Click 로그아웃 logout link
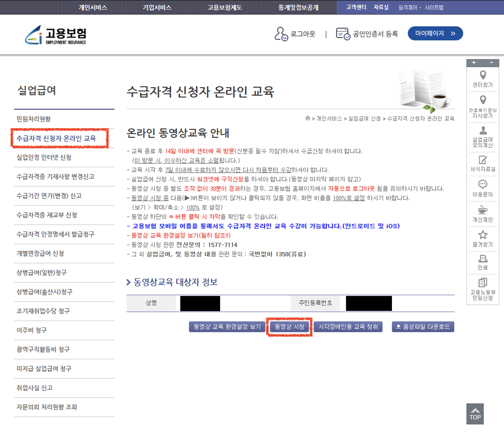This screenshot has height=433, width=504. coord(302,34)
